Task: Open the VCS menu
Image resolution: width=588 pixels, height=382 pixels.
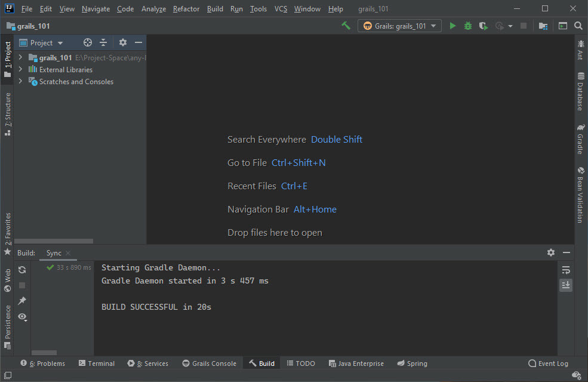Action: click(x=281, y=8)
